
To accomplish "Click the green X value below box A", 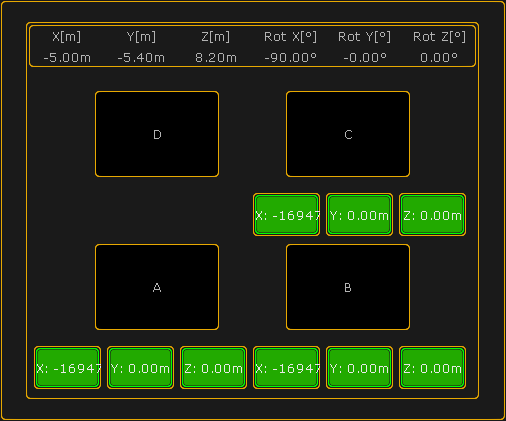I will 67,367.
